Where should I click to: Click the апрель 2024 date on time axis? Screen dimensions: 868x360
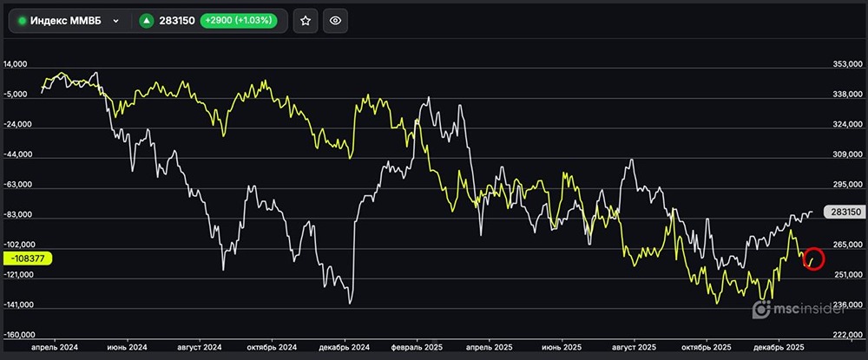pyautogui.click(x=54, y=346)
